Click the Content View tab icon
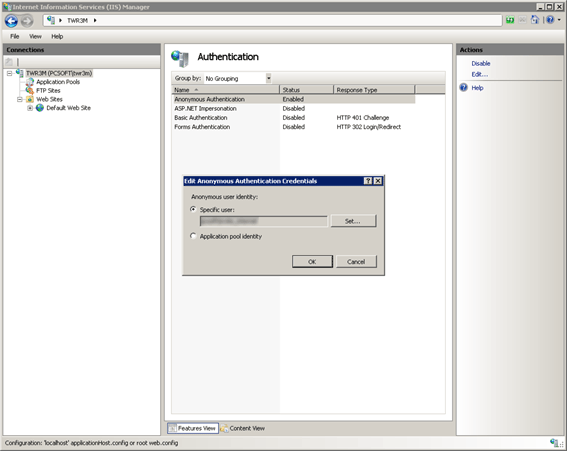The width and height of the screenshot is (567, 451). [225, 428]
